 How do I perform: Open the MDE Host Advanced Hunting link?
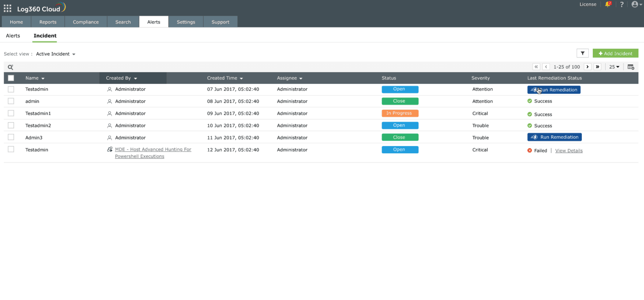point(153,153)
